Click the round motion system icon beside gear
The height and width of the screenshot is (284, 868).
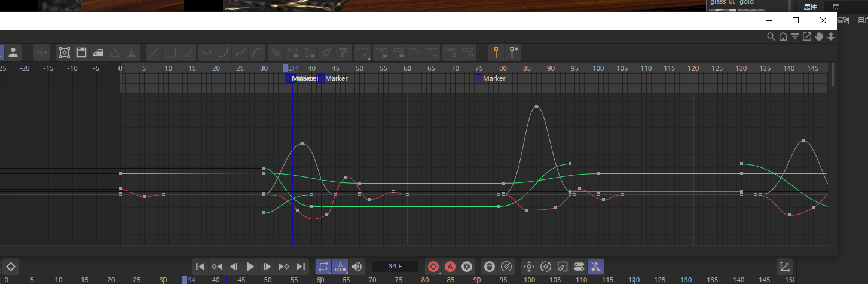click(489, 267)
